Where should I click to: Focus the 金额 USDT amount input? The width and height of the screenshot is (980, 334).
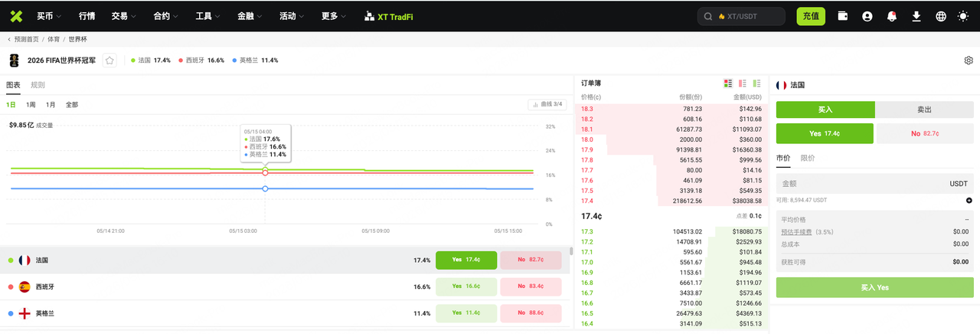pos(874,184)
